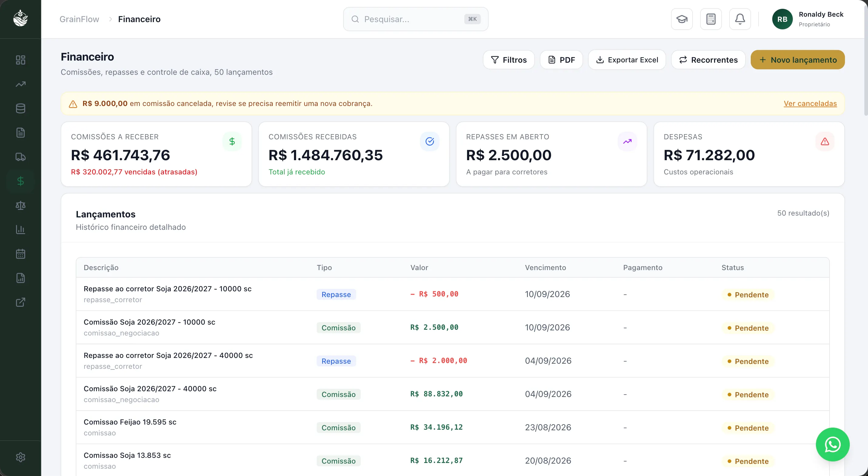Click the value - R$ 2.000,00
Image resolution: width=868 pixels, height=476 pixels.
coord(438,361)
